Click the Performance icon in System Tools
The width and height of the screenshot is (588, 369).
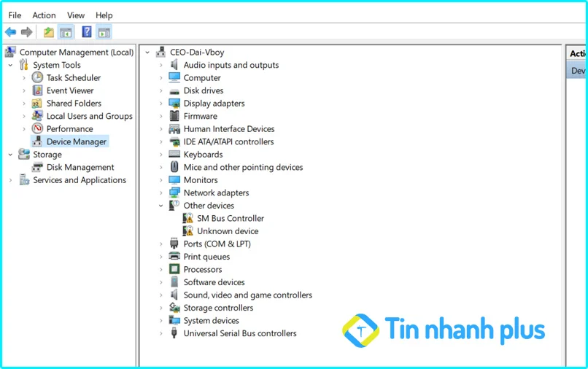point(37,129)
